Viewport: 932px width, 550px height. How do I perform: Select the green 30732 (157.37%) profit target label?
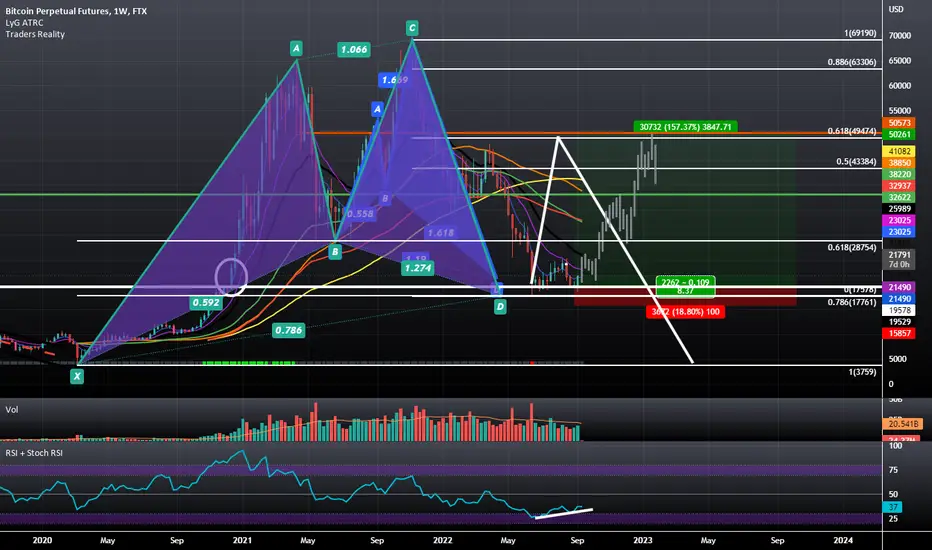click(685, 127)
